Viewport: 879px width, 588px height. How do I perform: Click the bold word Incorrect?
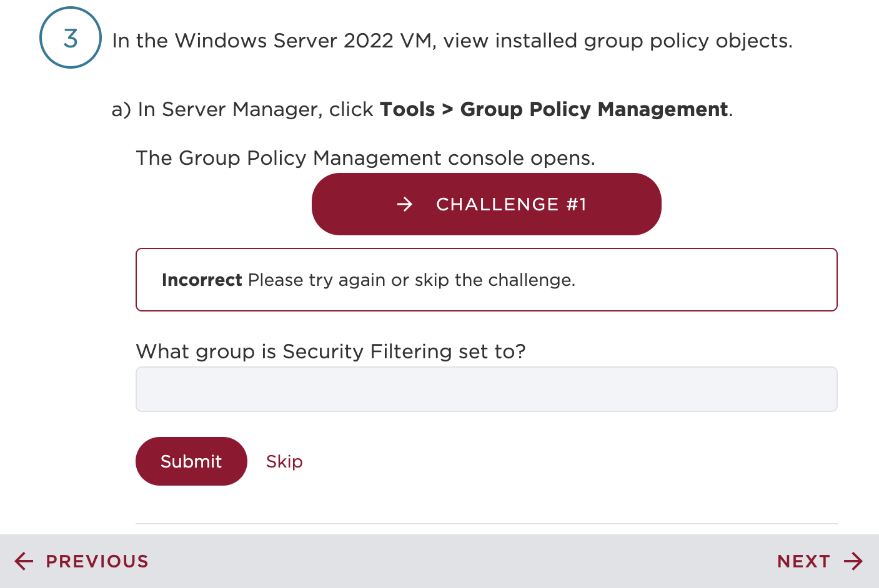202,280
